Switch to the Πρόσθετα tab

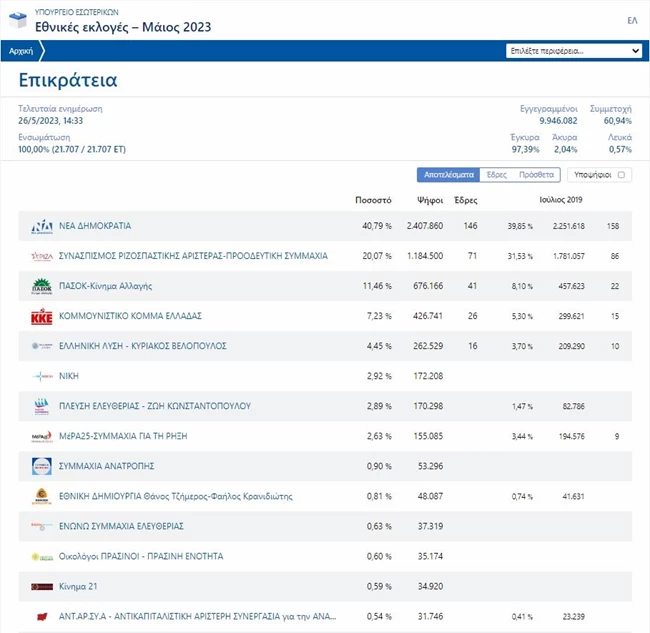click(x=536, y=175)
